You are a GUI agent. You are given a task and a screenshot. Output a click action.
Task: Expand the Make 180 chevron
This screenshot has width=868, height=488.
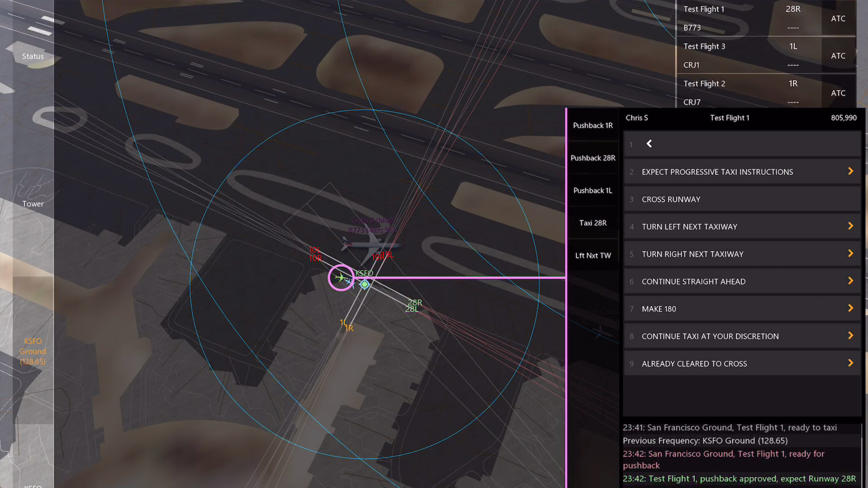(x=850, y=308)
